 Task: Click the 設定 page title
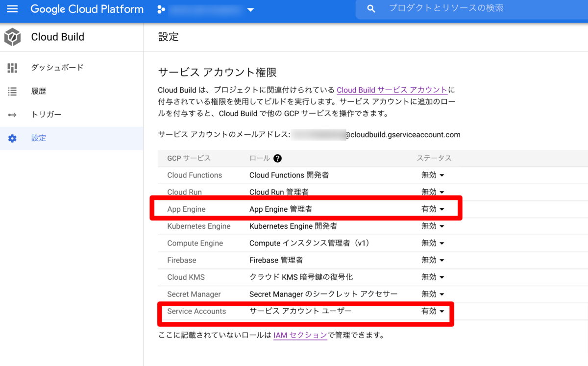pos(169,37)
